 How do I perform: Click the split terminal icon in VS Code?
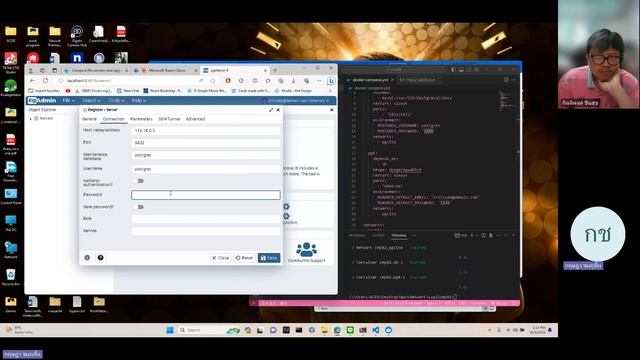click(483, 236)
